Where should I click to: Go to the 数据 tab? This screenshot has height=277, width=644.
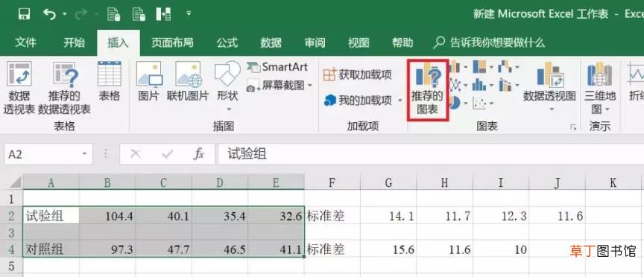pyautogui.click(x=271, y=42)
